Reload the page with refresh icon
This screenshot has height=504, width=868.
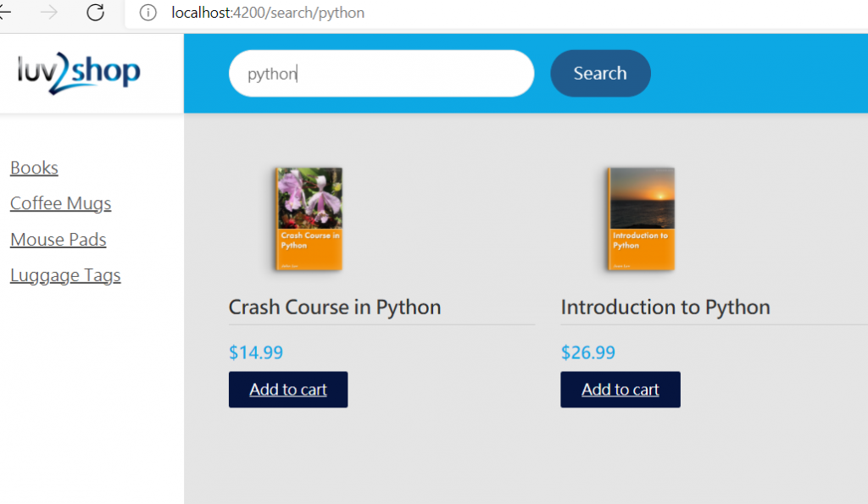point(96,13)
